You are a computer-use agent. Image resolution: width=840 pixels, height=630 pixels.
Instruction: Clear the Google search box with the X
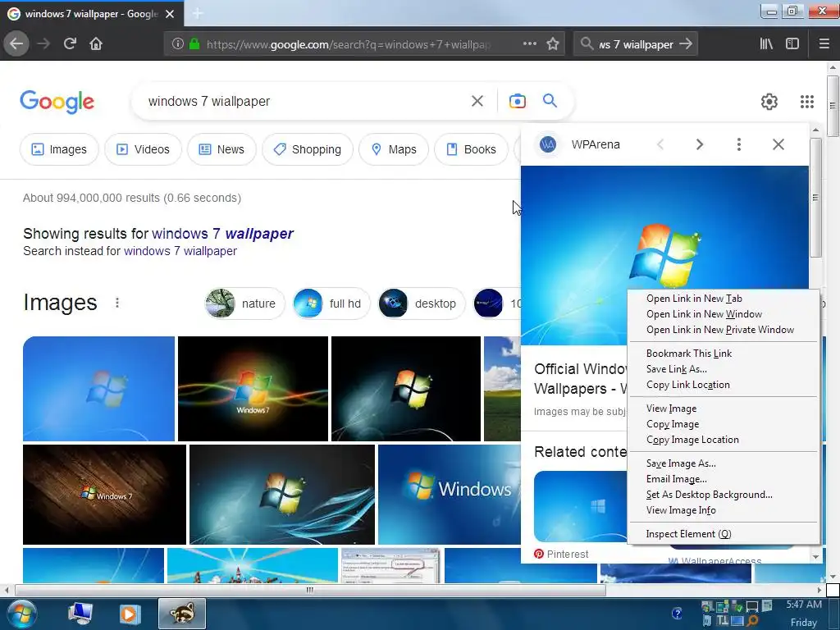coord(477,101)
